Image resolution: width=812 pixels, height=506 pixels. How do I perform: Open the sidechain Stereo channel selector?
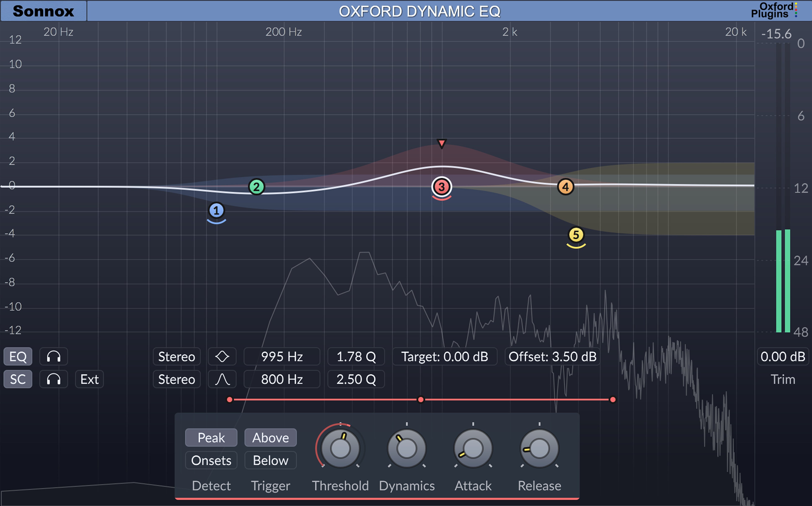[x=176, y=379]
